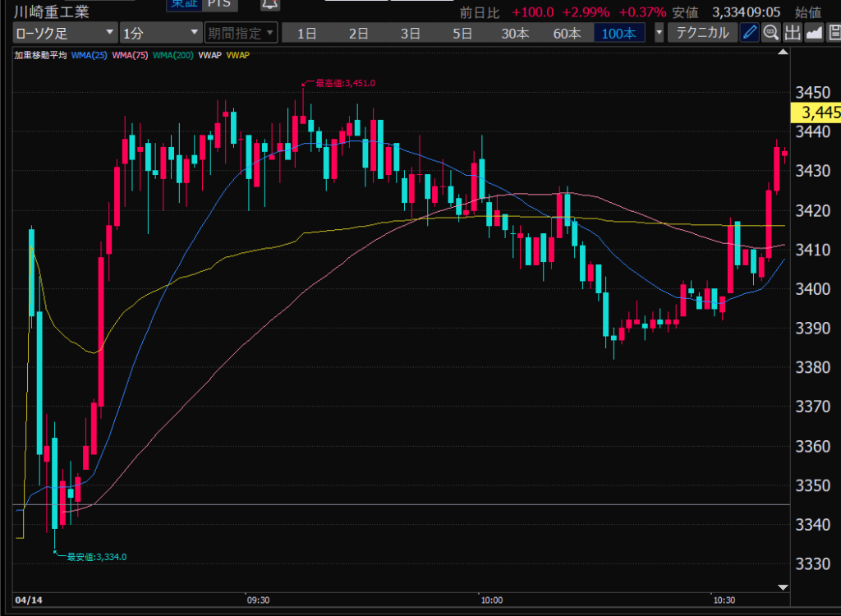The width and height of the screenshot is (841, 616).
Task: Click the alert bell icon
Action: [x=269, y=5]
